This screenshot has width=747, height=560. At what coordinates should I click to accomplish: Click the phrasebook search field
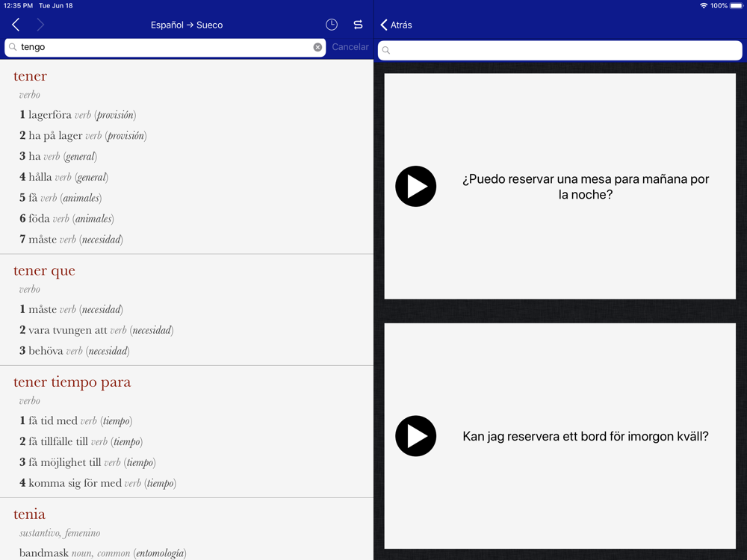560,50
